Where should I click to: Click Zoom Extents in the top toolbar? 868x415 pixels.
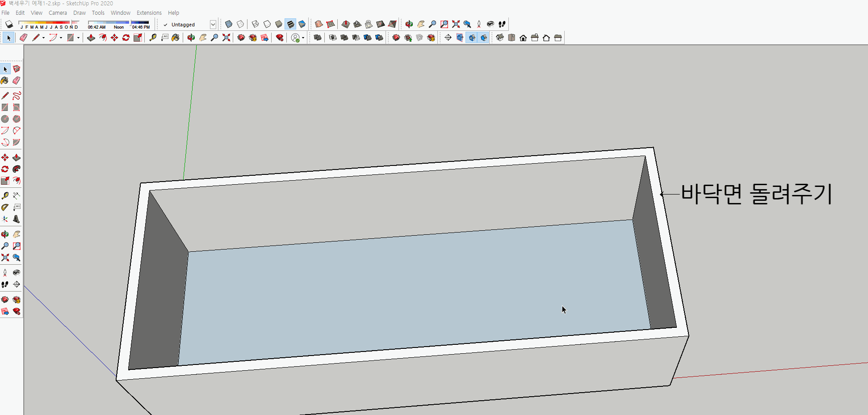coord(226,38)
